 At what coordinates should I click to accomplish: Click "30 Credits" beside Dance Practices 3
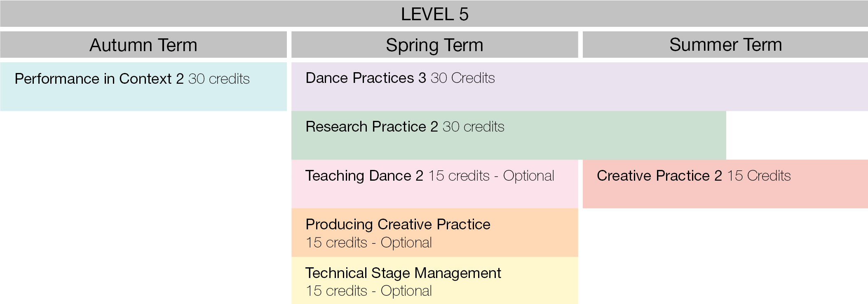point(462,78)
